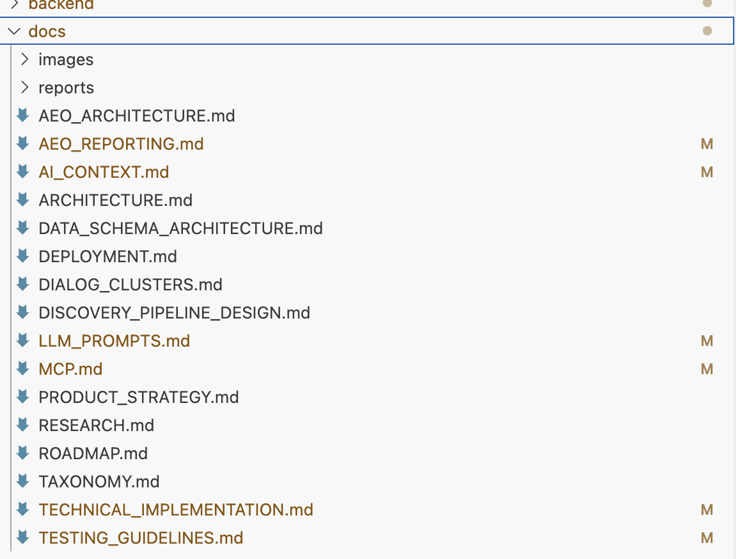Click the download icon next to MCP.md
This screenshot has width=756, height=559.
point(24,369)
